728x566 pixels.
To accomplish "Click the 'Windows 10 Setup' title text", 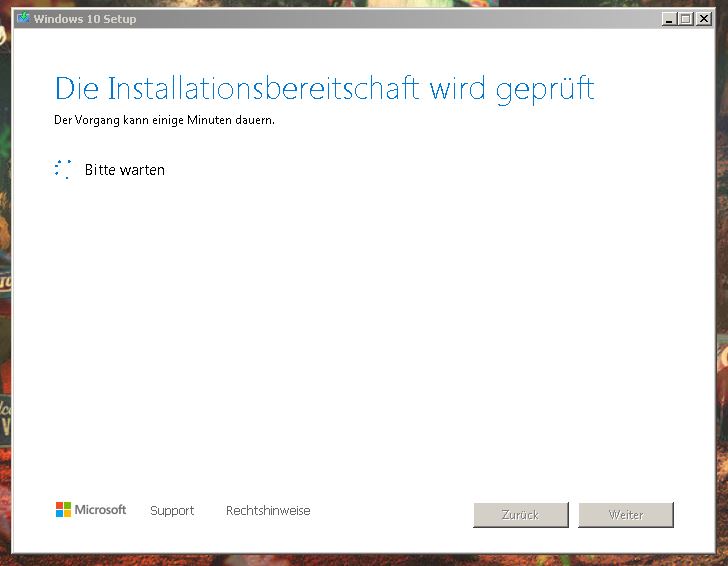I will (x=85, y=19).
